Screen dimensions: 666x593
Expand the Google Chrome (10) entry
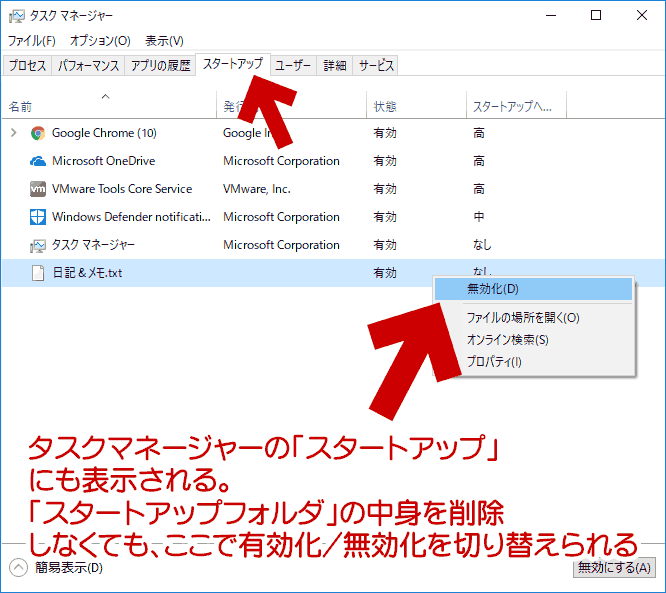click(x=13, y=133)
